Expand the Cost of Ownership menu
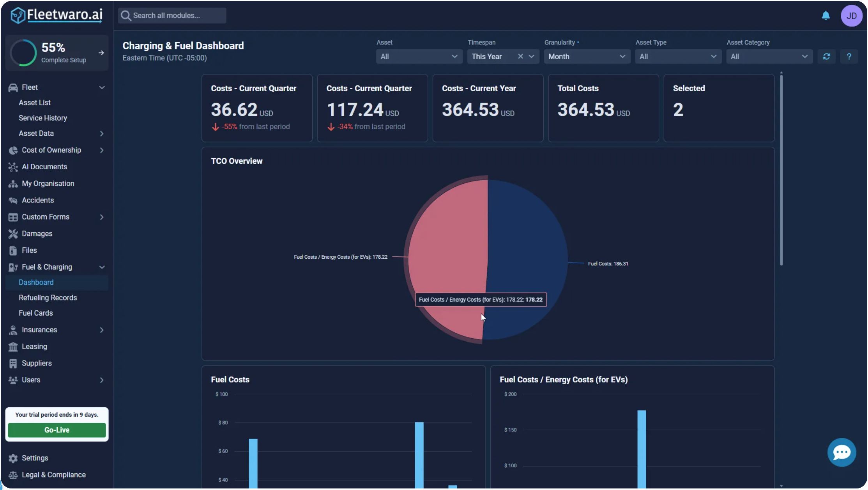868x490 pixels. coord(102,150)
